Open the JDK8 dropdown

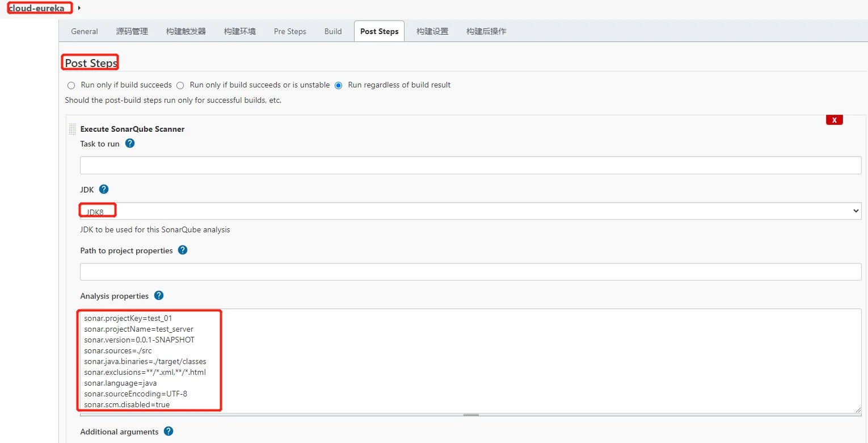[470, 211]
